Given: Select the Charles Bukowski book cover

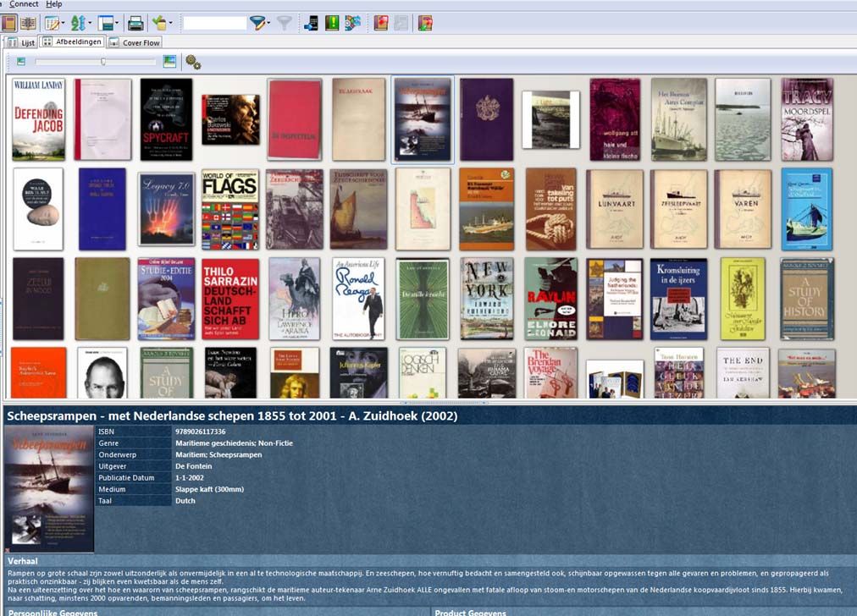Looking at the screenshot, I should click(230, 119).
